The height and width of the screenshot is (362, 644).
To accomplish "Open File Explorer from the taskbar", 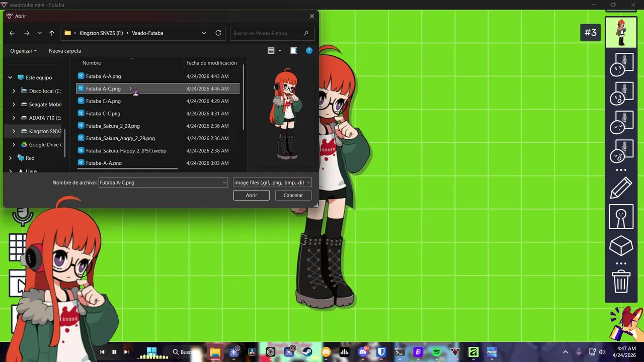I will point(215,352).
